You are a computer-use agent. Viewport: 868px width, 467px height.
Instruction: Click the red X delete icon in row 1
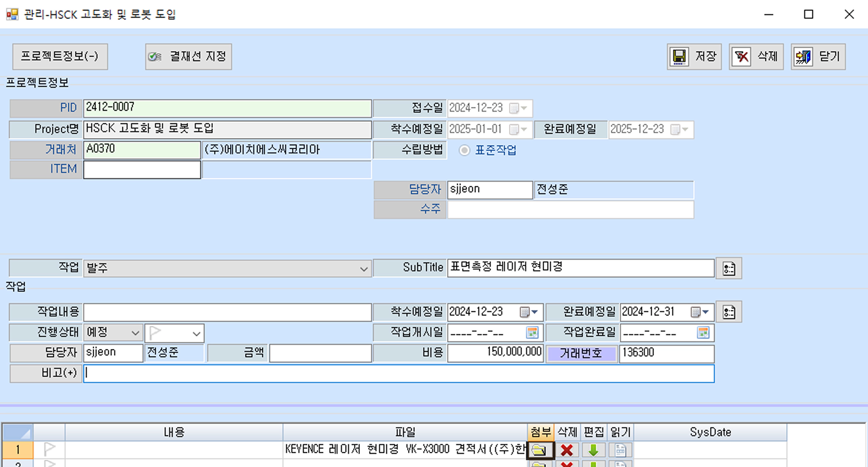pos(566,450)
